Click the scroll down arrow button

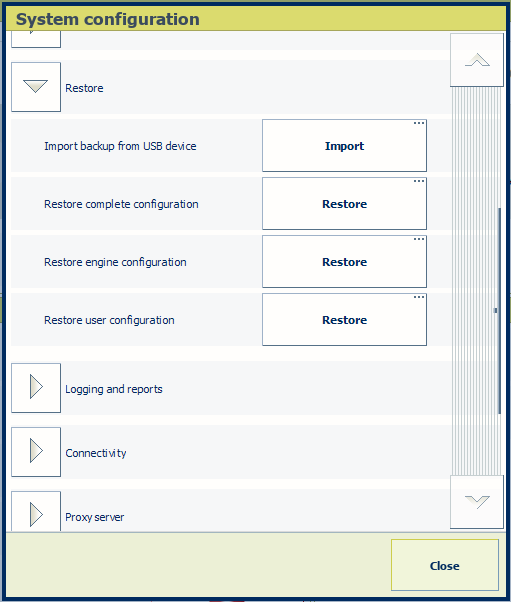click(477, 502)
